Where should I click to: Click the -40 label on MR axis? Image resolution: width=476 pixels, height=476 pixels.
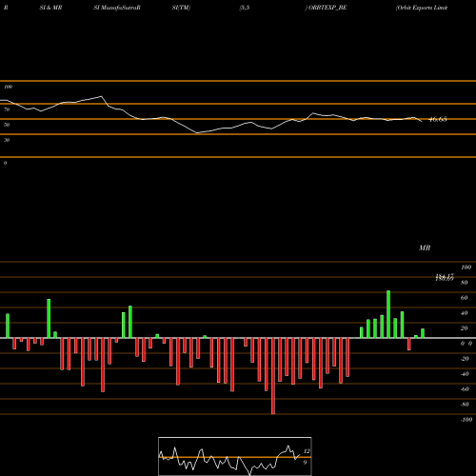[465, 374]
